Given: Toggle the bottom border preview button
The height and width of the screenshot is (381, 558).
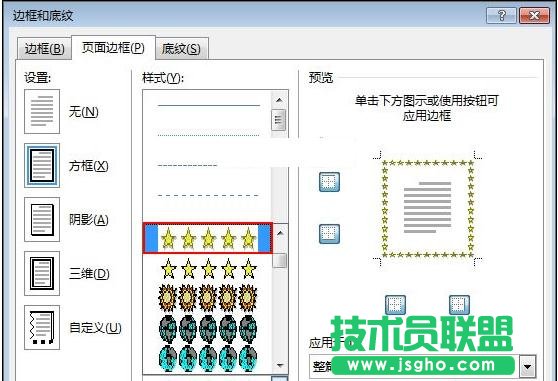Looking at the screenshot, I should coord(329,234).
